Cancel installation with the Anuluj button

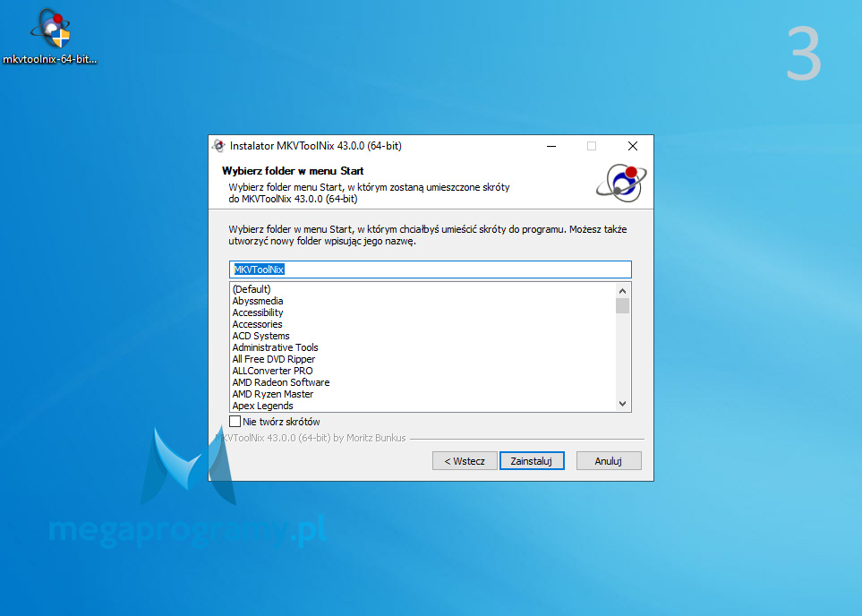[x=609, y=461]
